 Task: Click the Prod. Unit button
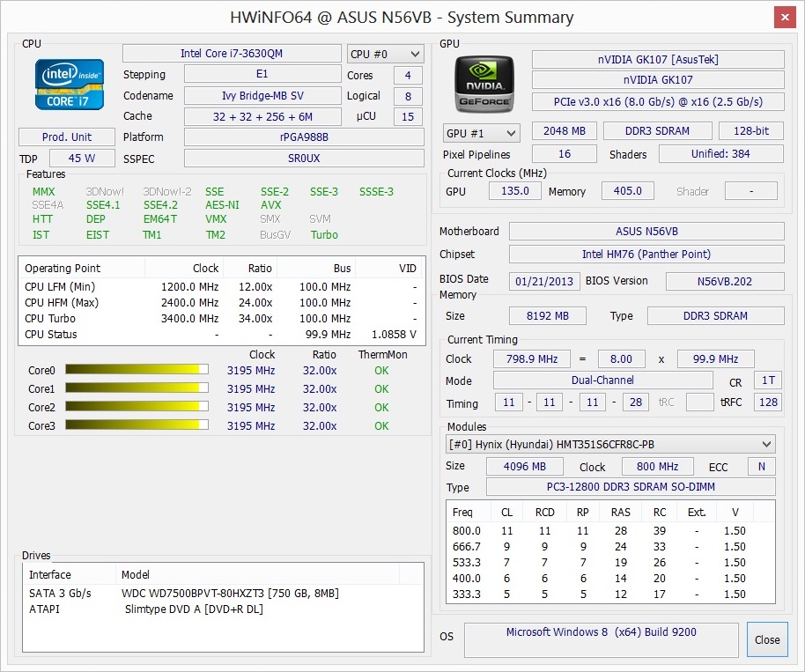[67, 137]
